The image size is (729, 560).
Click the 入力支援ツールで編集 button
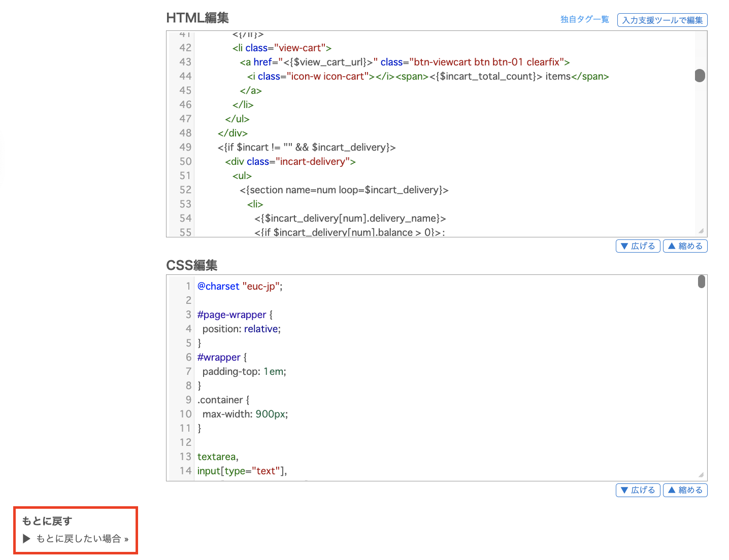tap(662, 20)
